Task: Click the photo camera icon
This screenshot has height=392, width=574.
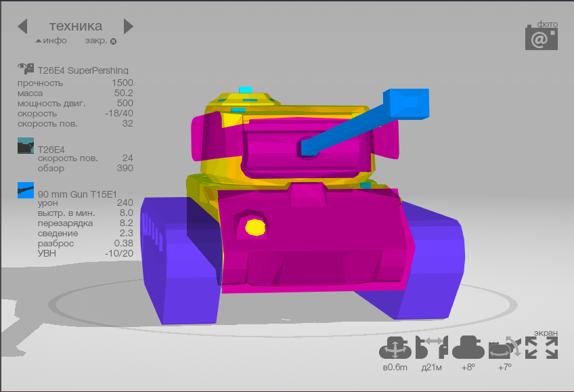Action: tap(541, 38)
